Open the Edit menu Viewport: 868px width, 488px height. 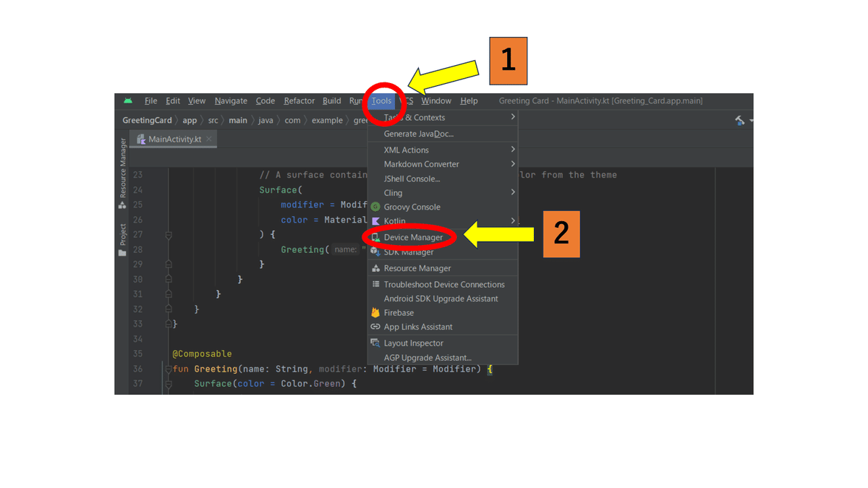(173, 101)
